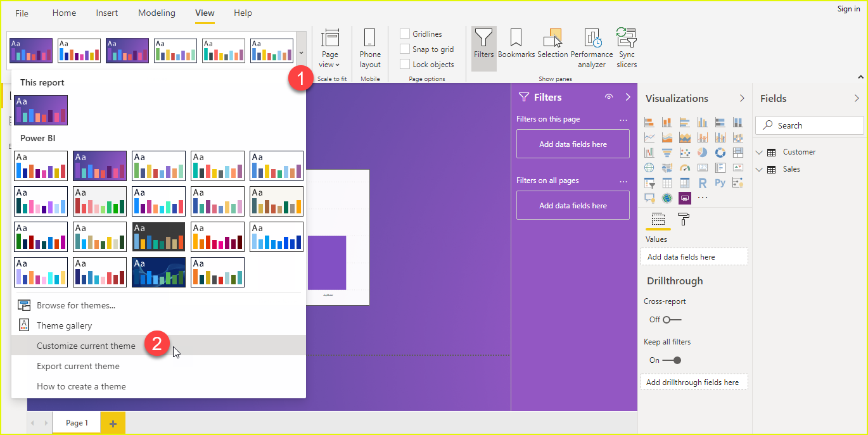868x435 pixels.
Task: Insert a waterfall chart visual
Action: coord(649,152)
